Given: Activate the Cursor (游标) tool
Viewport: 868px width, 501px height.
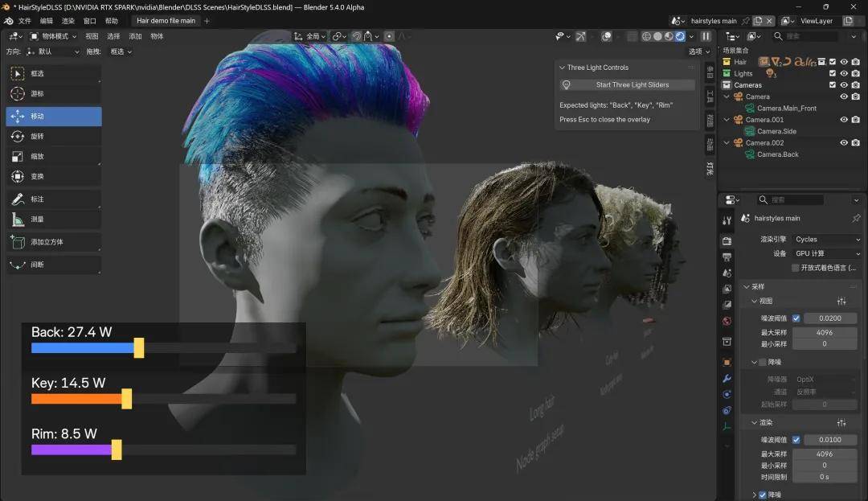Looking at the screenshot, I should (x=54, y=93).
